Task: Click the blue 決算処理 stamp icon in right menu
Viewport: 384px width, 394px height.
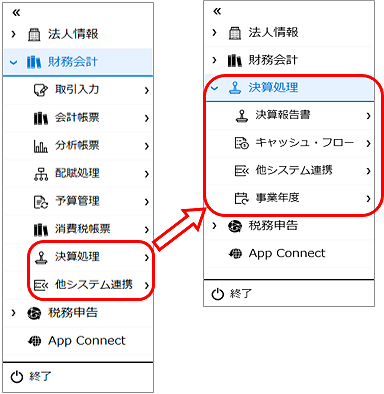Action: [x=235, y=88]
